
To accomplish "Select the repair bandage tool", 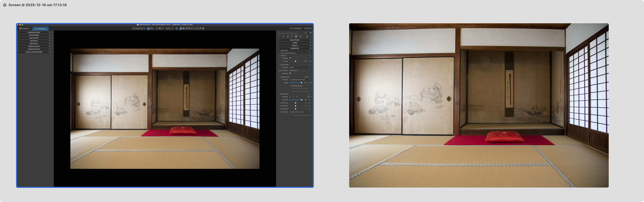I will [x=200, y=28].
